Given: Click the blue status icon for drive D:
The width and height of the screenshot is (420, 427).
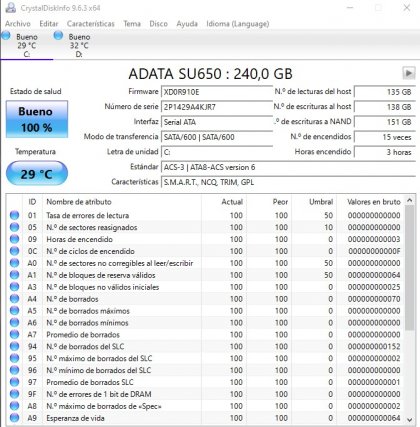Looking at the screenshot, I should (x=58, y=35).
